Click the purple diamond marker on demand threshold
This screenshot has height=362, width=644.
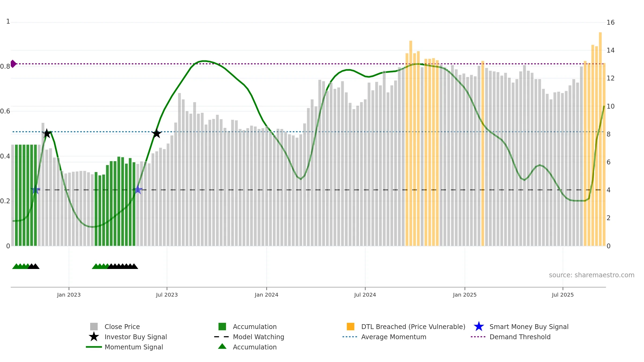click(x=13, y=64)
